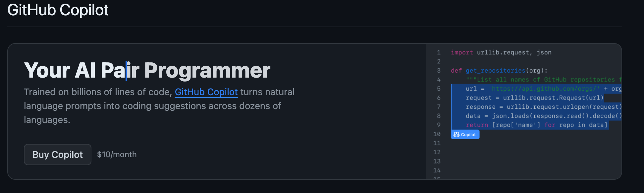Viewport: 644px width, 193px height.
Task: Click the highlighted url assignment line
Action: click(x=536, y=89)
